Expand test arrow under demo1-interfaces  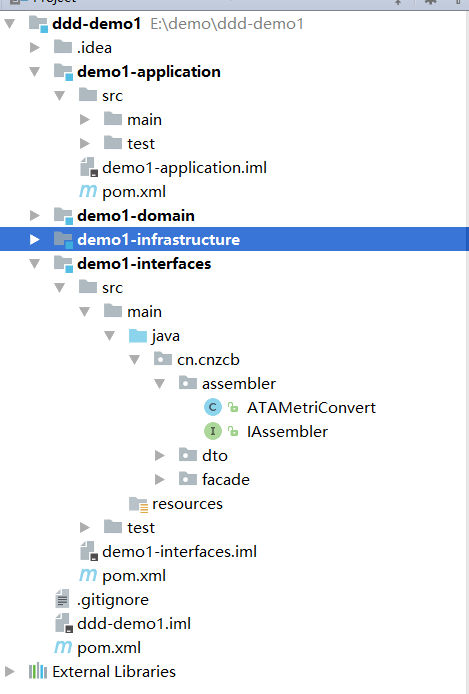point(85,528)
